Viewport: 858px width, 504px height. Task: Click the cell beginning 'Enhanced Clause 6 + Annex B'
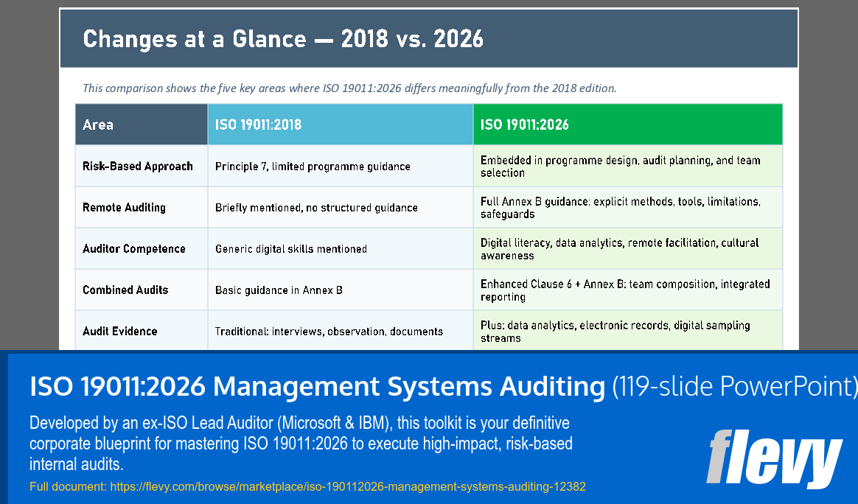(627, 290)
